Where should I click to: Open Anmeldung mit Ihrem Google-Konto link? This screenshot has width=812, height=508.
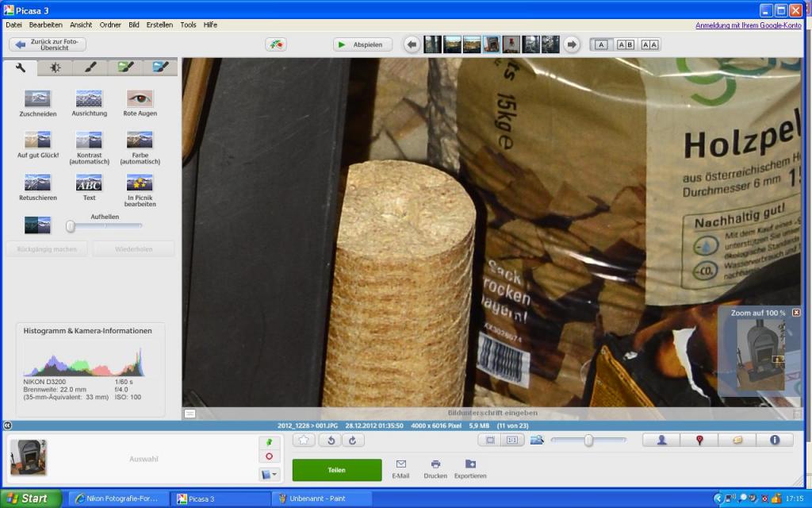[x=749, y=25]
